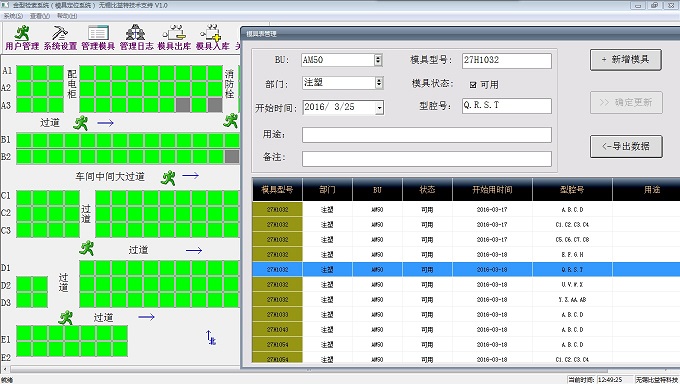The height and width of the screenshot is (384, 680).
Task: Open the 系统 menu in menu bar
Action: 13,16
